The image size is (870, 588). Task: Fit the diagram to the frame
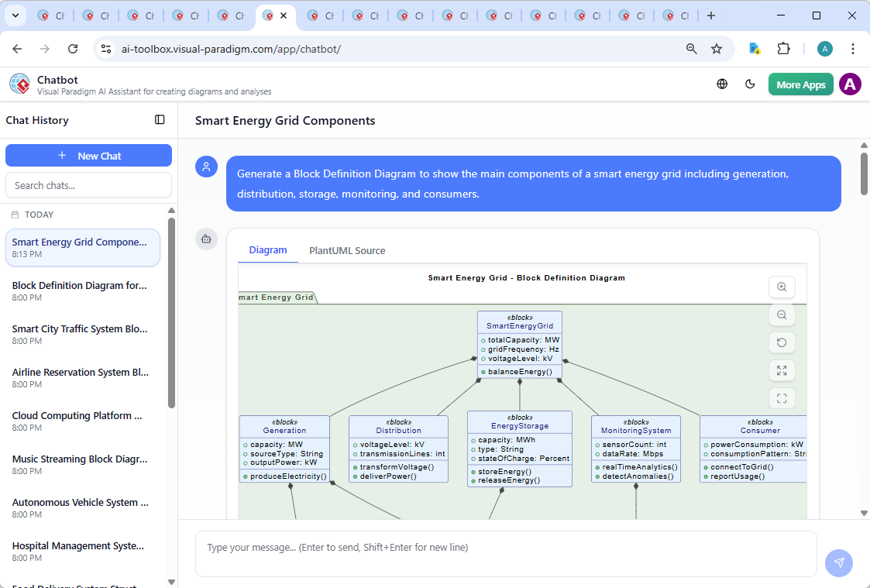(x=782, y=398)
